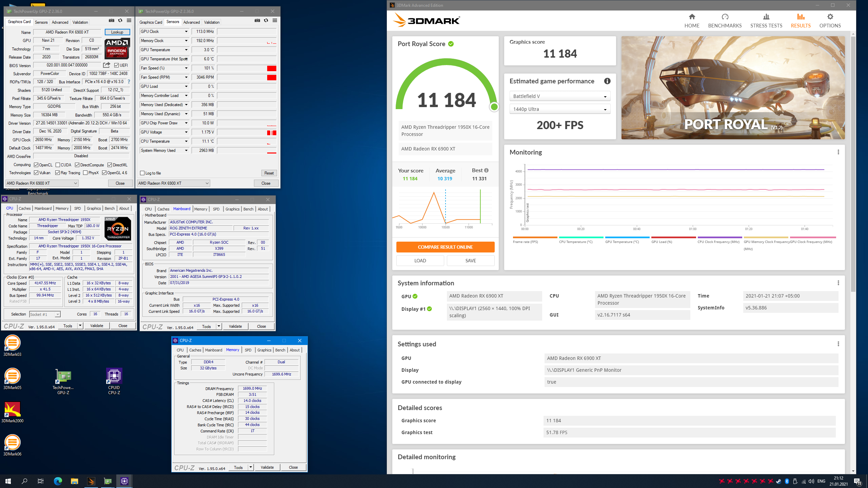Open hamburger menu in GPU-Z Graphics Card window
The height and width of the screenshot is (488, 868).
pos(129,21)
